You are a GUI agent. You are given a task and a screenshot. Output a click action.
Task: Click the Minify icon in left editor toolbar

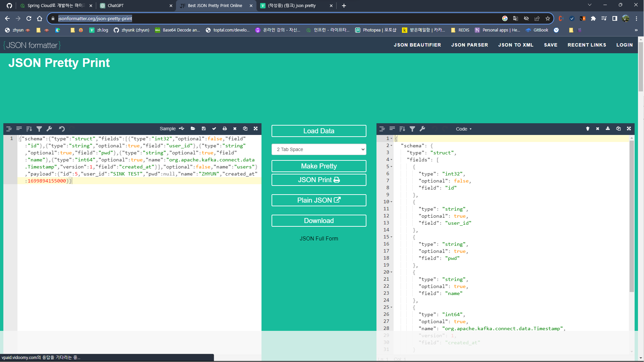pos(19,129)
